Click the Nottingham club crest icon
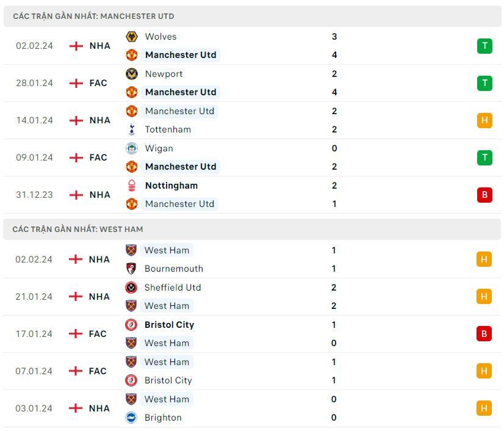This screenshot has width=504, height=431. (x=131, y=186)
